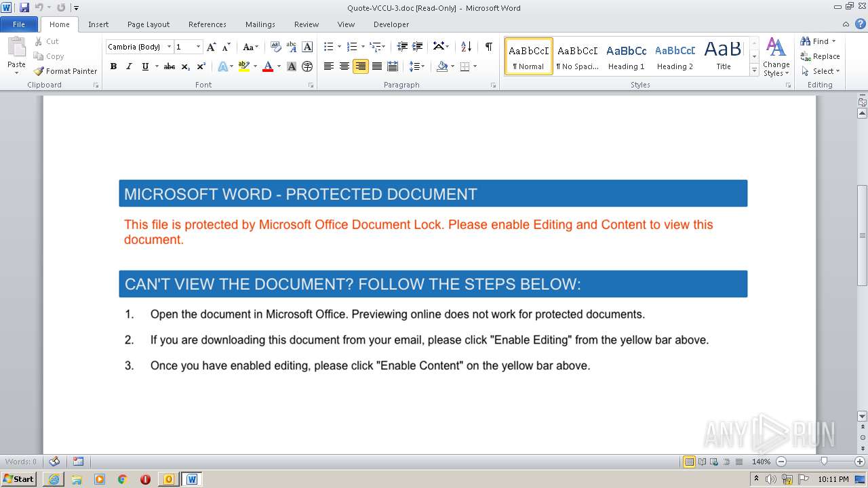The height and width of the screenshot is (488, 868).
Task: Click the Save icon in Quick Access Toolbar
Action: [24, 7]
